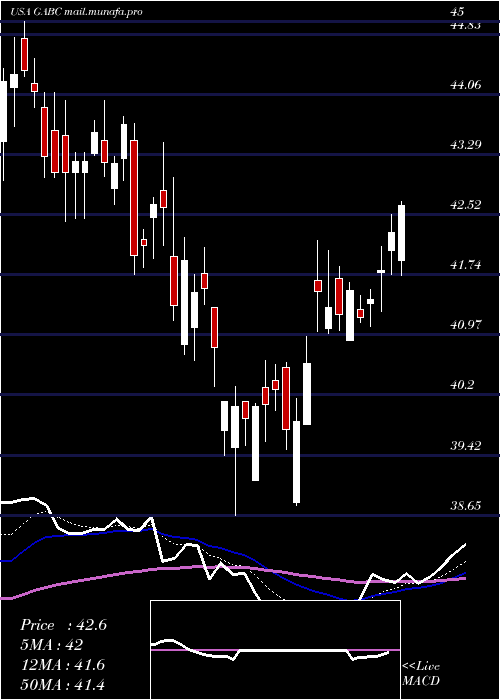Screen dimensions: 500x700
Task: Click the 41.74 price axis label
Action: (x=466, y=264)
